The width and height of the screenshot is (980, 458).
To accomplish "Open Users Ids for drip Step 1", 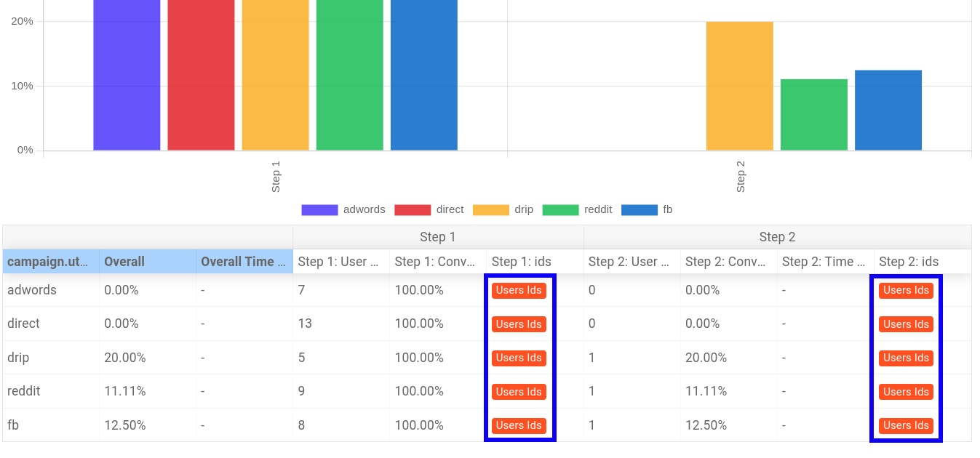I will click(x=518, y=358).
